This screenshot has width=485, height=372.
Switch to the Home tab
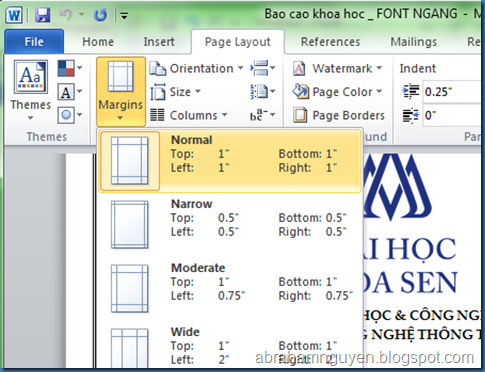tap(98, 42)
